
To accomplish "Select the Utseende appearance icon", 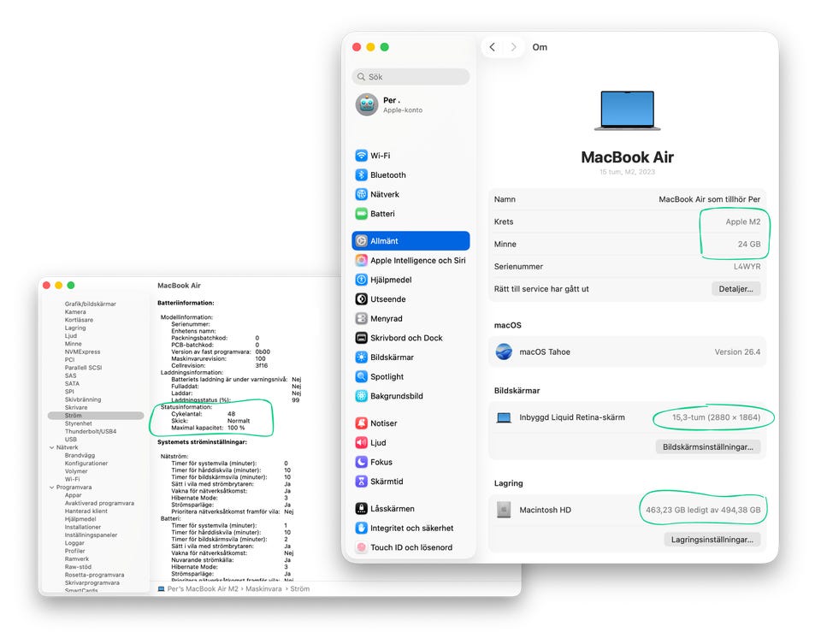I will point(361,299).
